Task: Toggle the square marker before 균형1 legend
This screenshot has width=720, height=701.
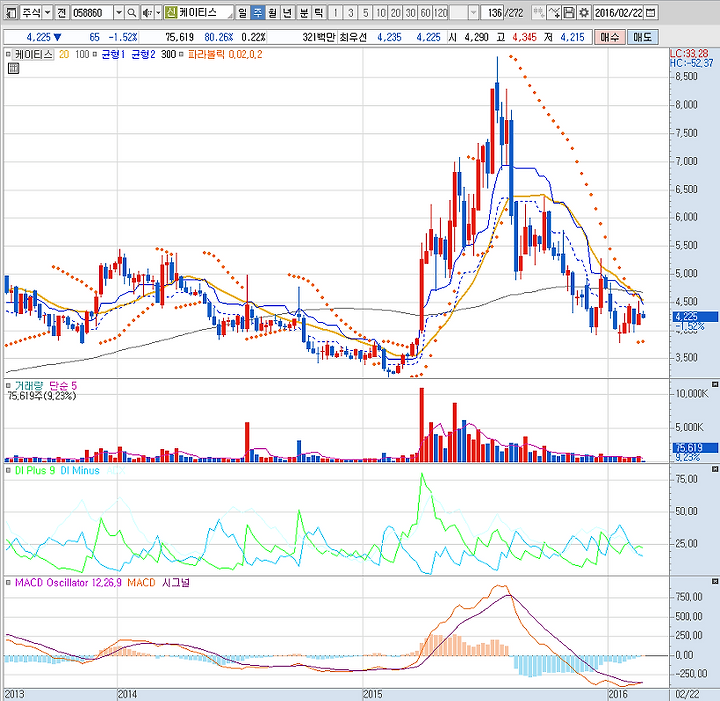Action: 95,55
